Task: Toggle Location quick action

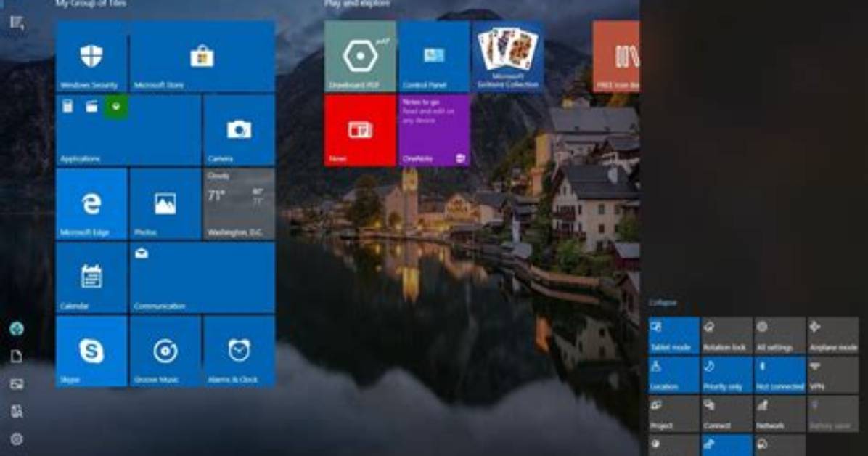Action: tap(673, 375)
